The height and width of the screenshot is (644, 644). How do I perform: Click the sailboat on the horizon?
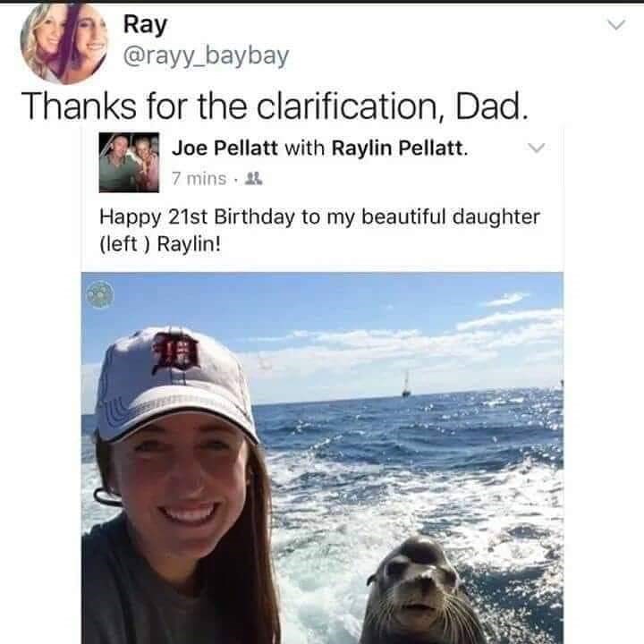point(406,385)
